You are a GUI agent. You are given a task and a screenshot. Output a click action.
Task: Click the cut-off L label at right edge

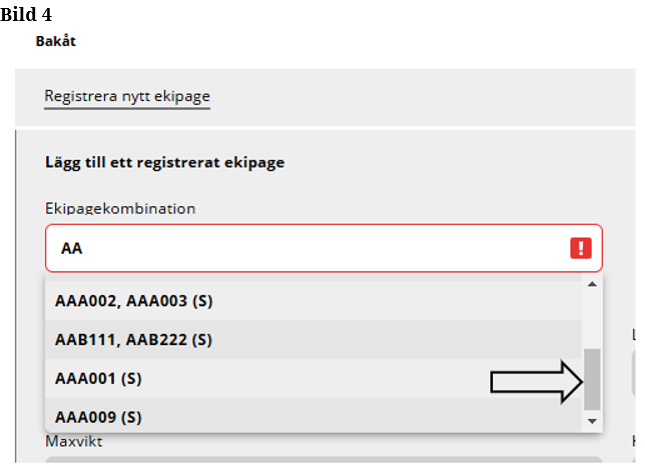coord(636,335)
